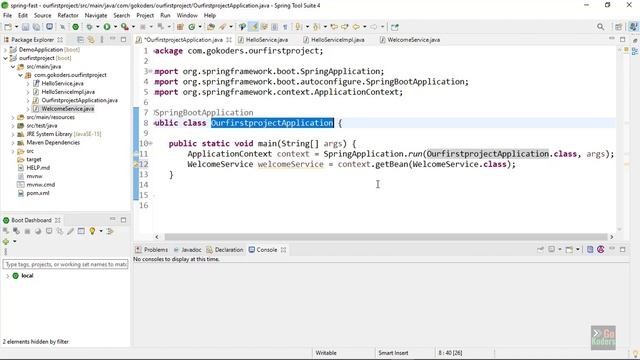The height and width of the screenshot is (360, 640).
Task: Click the Save All toolbar icon
Action: [36, 27]
